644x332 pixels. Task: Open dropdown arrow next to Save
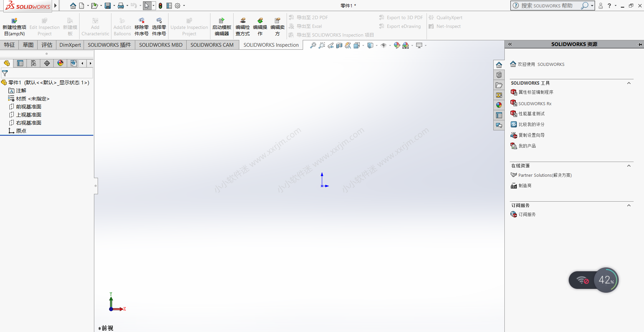point(114,6)
